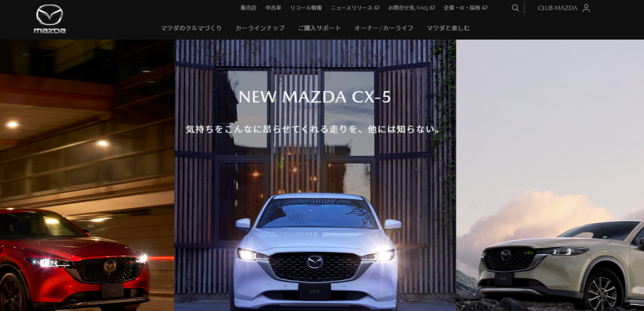Image resolution: width=644 pixels, height=311 pixels.
Task: Open マツダのクルマづくり menu
Action: tap(191, 28)
